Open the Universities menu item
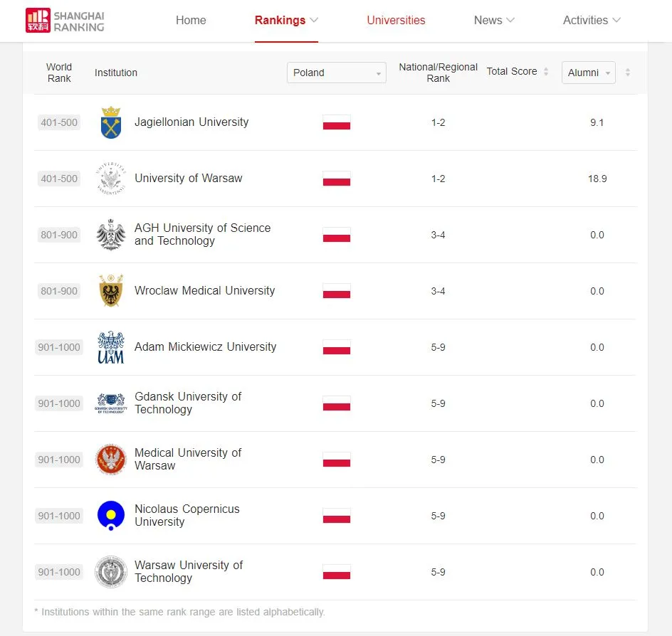 pos(396,20)
